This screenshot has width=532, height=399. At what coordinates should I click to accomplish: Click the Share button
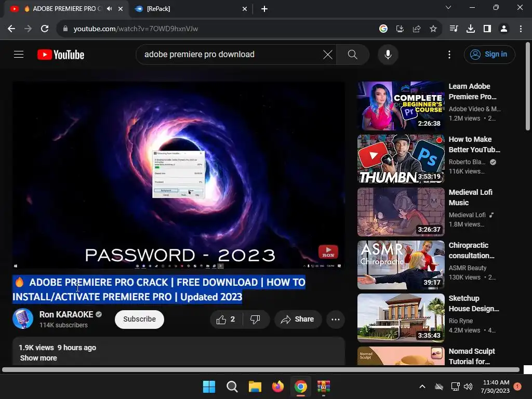click(298, 320)
